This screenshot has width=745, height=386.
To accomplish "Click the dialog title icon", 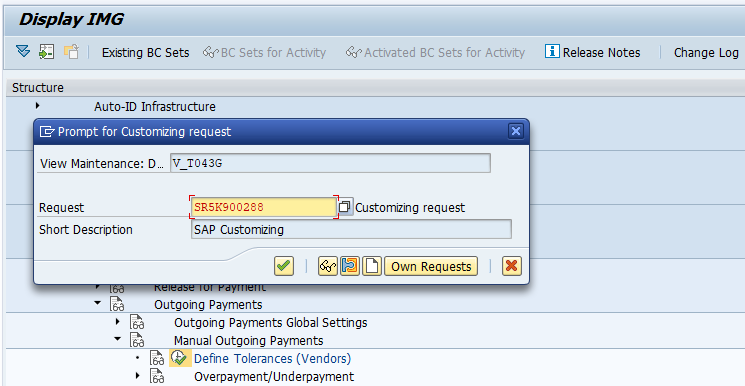I will tap(47, 131).
